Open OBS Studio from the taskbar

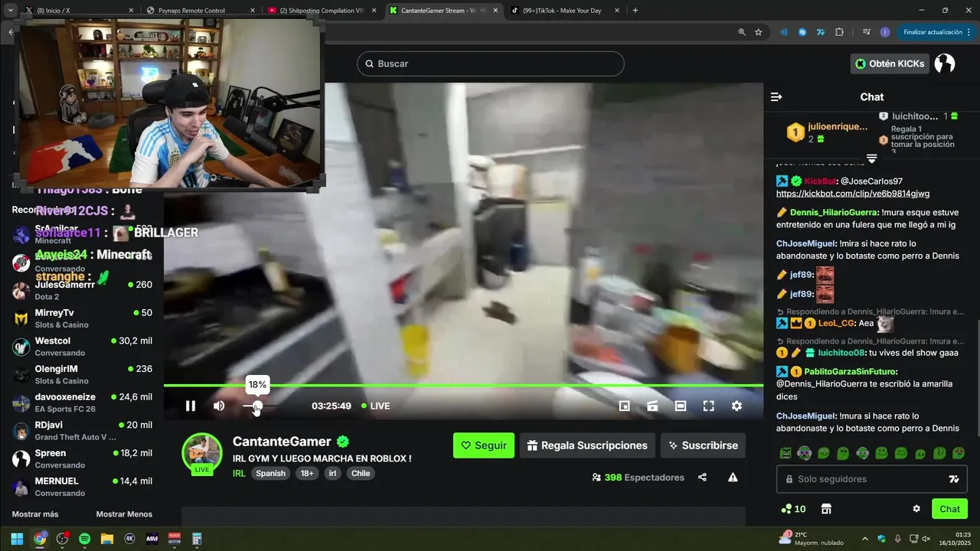tap(62, 539)
